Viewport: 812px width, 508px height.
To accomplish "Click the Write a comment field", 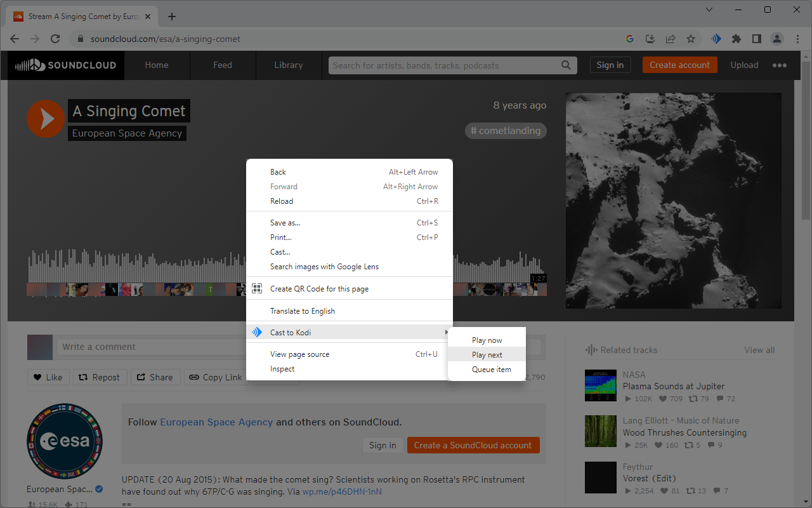I will [299, 347].
